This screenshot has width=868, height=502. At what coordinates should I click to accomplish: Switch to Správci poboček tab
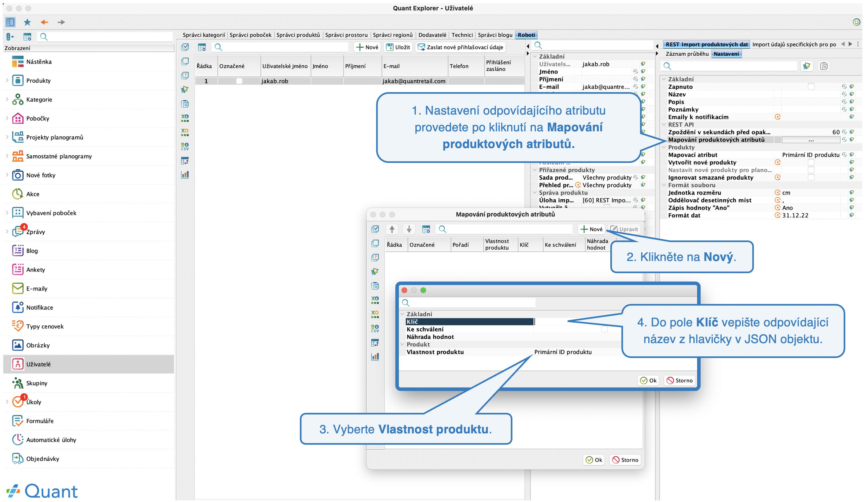250,35
